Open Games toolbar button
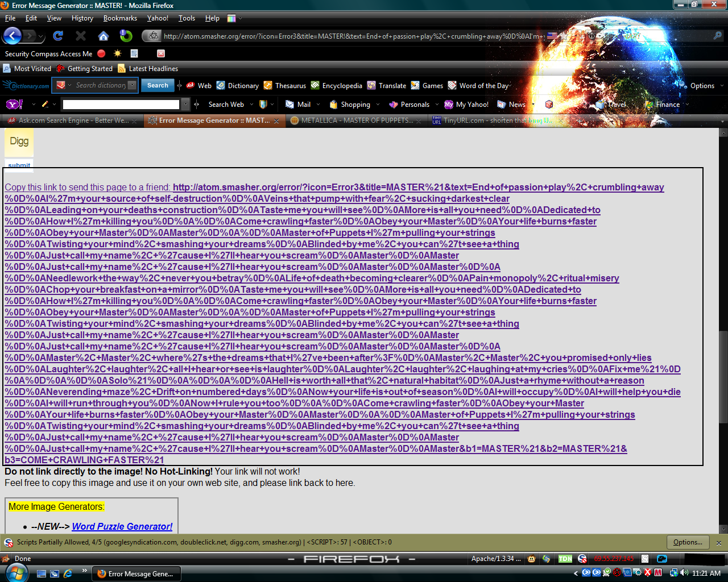The width and height of the screenshot is (728, 582). [427, 86]
